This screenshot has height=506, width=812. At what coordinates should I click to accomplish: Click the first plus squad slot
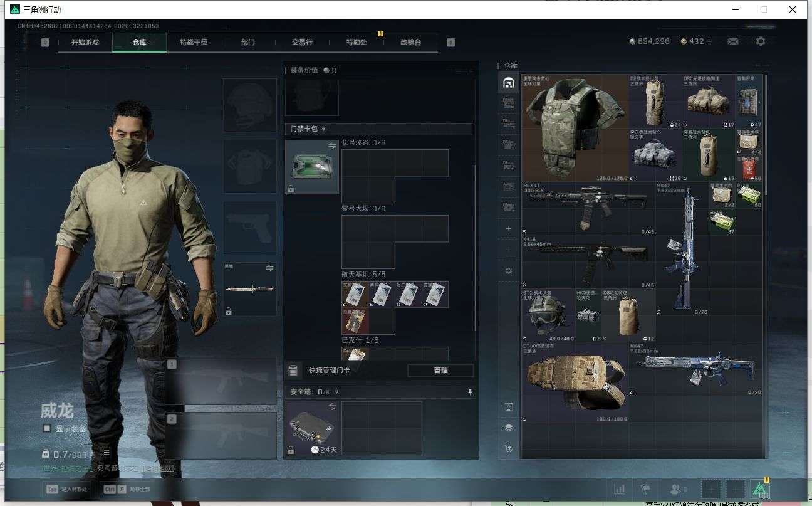[x=711, y=489]
